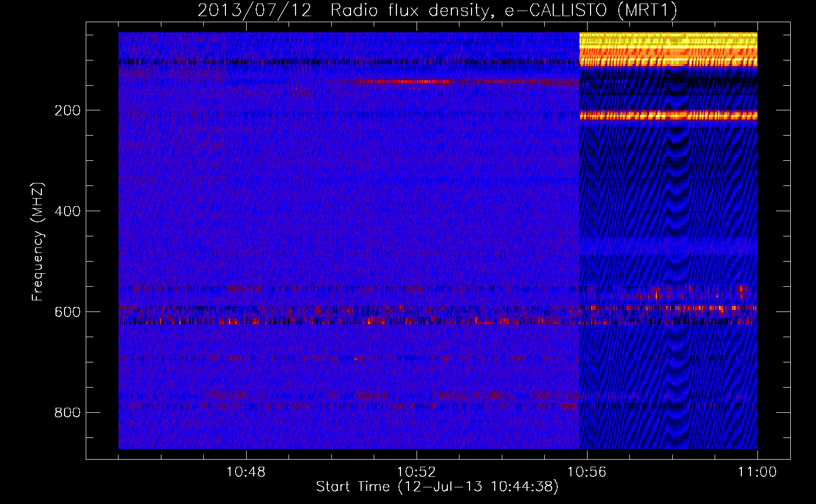The image size is (816, 504).
Task: Click the 10:52 time tick label
Action: pos(416,472)
